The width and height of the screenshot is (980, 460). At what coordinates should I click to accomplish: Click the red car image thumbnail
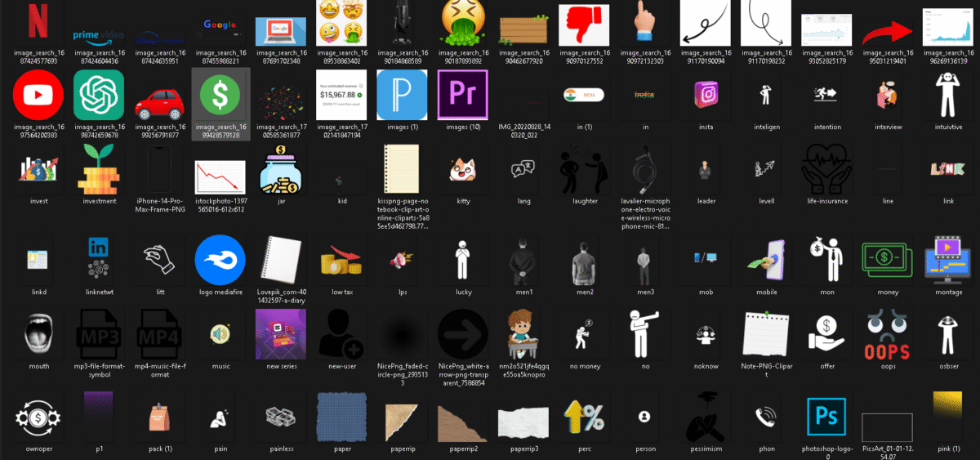[x=159, y=95]
